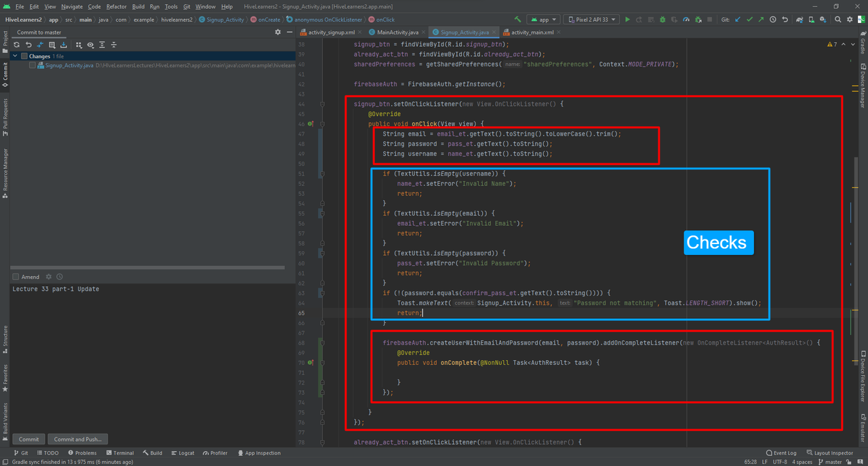Open the LF line separator selector

764,462
